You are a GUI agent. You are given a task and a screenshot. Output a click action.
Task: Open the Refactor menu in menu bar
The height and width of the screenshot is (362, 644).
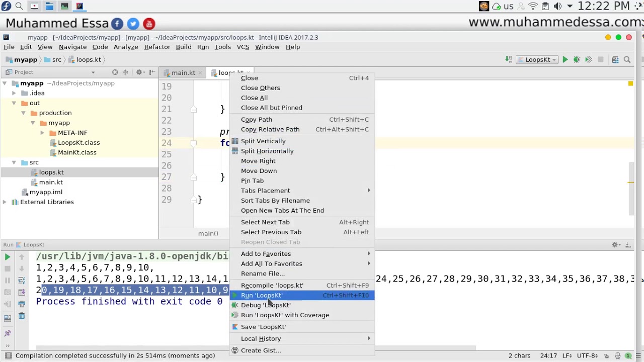[x=157, y=47]
